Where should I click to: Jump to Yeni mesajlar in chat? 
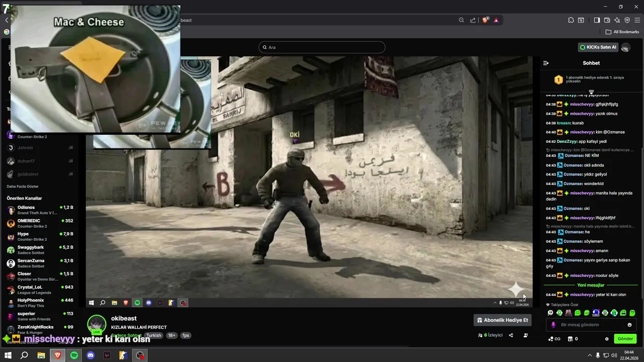coord(591,285)
